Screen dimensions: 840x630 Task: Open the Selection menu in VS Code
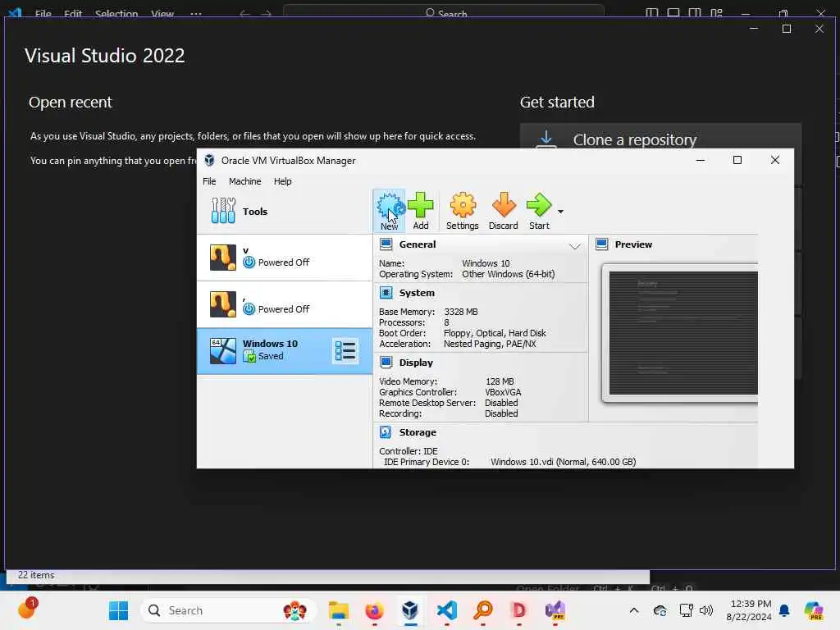click(x=116, y=13)
